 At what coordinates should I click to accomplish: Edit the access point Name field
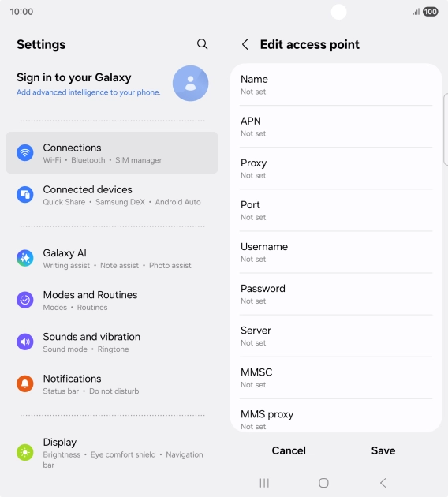point(336,84)
